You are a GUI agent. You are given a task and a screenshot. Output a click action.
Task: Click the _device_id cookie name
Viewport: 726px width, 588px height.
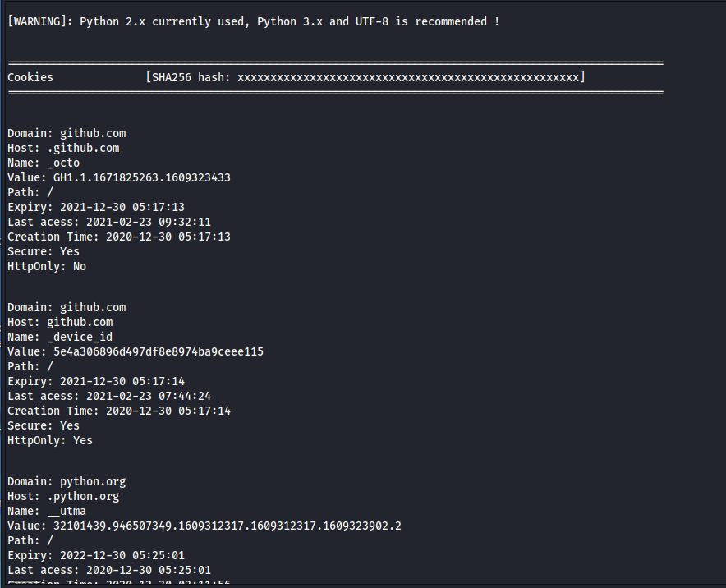(x=80, y=337)
